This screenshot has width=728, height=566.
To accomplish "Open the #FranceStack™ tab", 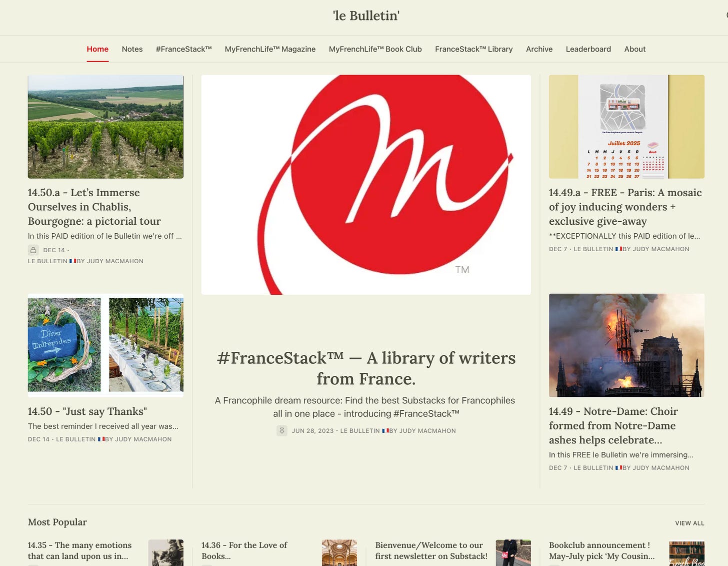I will tap(183, 49).
